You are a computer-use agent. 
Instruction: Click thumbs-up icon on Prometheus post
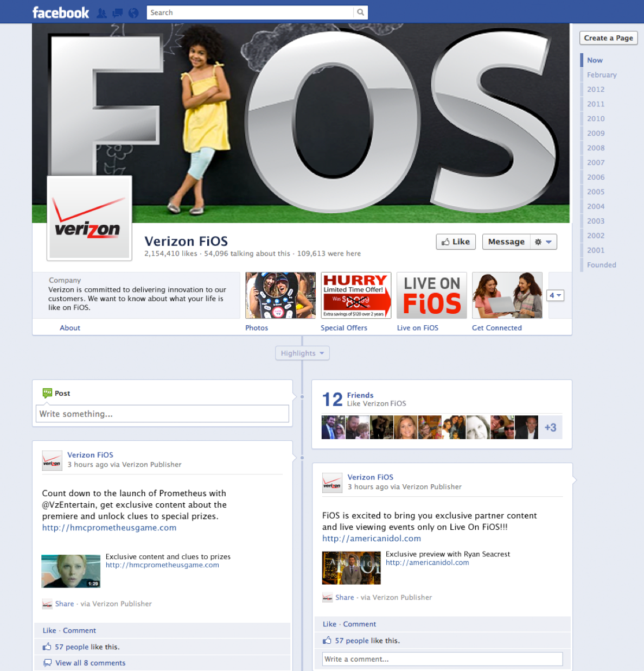pyautogui.click(x=47, y=647)
